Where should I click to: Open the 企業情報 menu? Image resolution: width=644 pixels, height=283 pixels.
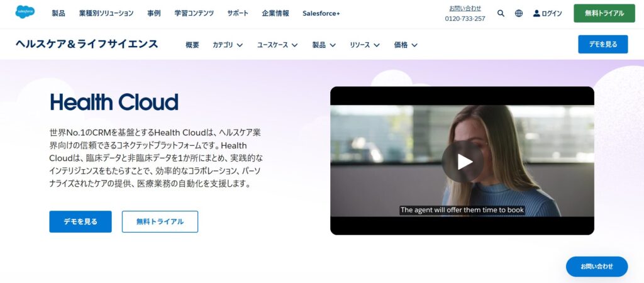[275, 13]
